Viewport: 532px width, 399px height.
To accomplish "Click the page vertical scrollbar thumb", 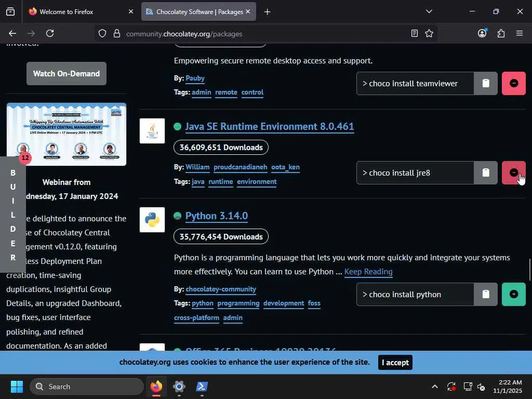I will (529, 270).
